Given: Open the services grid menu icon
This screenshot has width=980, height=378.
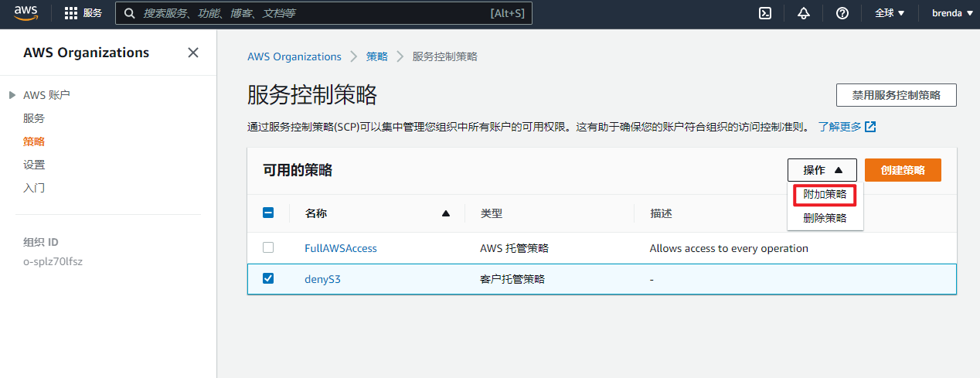Looking at the screenshot, I should coord(71,13).
